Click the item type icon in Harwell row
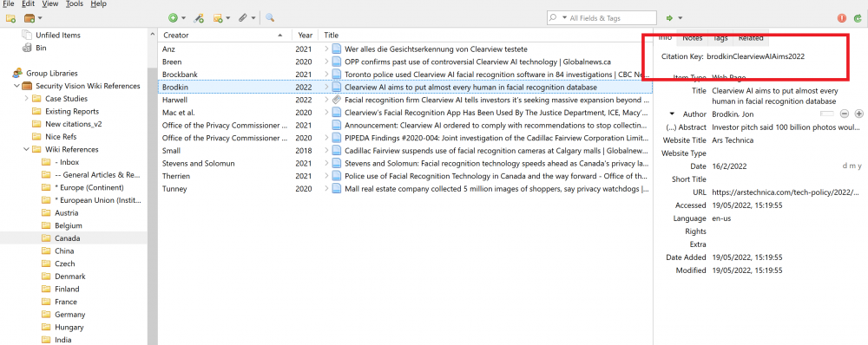The height and width of the screenshot is (345, 868). coord(337,100)
